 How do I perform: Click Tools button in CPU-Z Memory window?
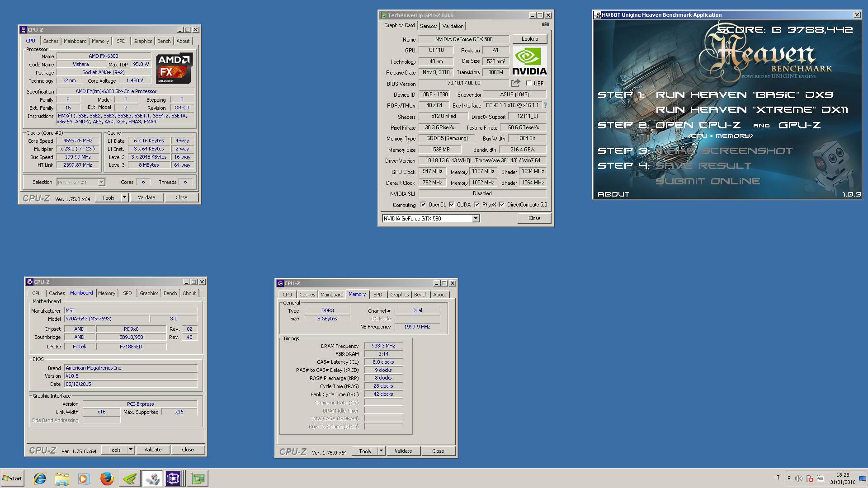[x=365, y=451]
